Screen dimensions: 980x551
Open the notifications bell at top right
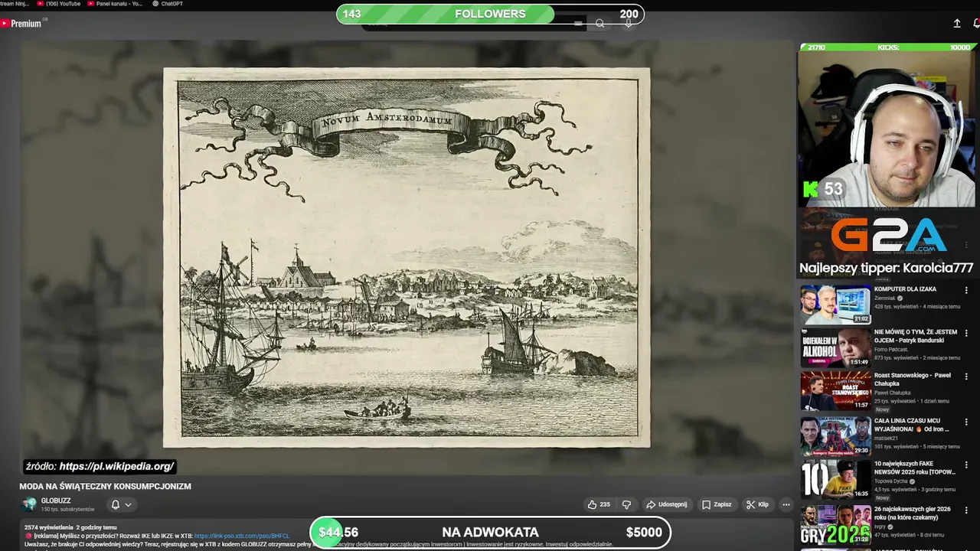[x=976, y=24]
